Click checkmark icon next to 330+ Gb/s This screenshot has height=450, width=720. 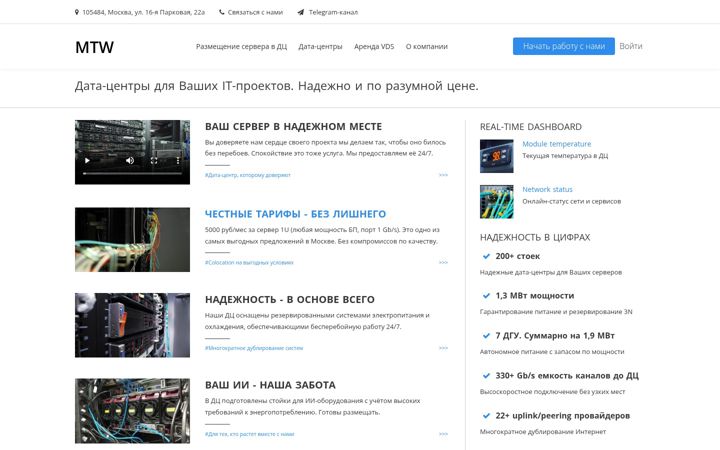click(486, 376)
